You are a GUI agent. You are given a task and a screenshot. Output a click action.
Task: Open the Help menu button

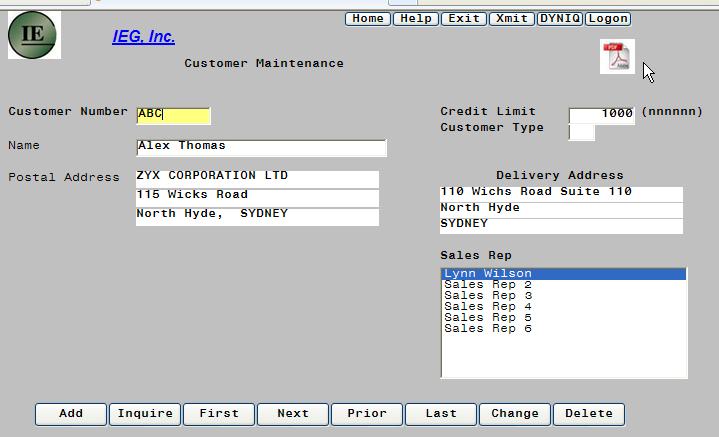pos(416,18)
